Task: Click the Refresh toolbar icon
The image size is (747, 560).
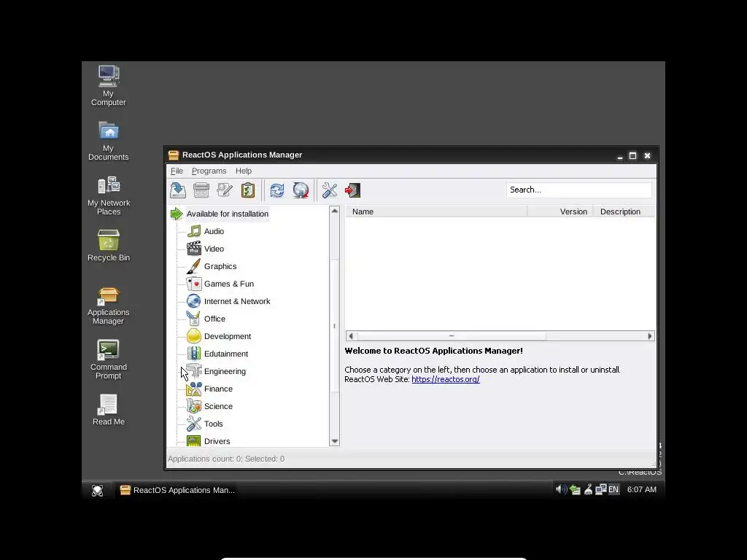Action: tap(276, 190)
